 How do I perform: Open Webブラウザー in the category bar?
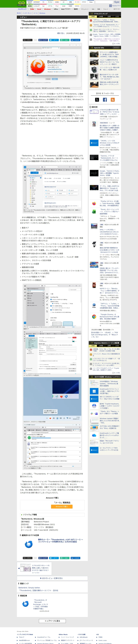click(66, 9)
